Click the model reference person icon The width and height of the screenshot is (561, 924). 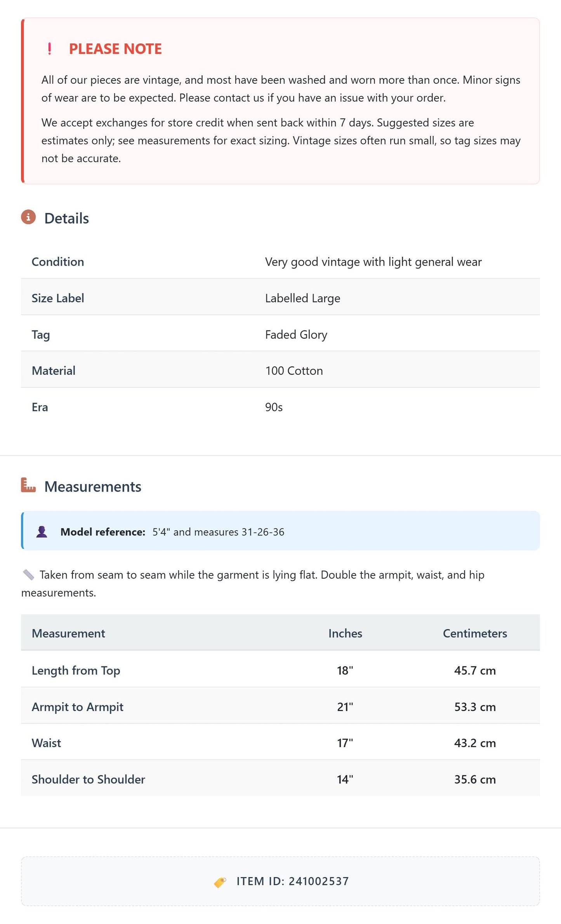coord(42,532)
